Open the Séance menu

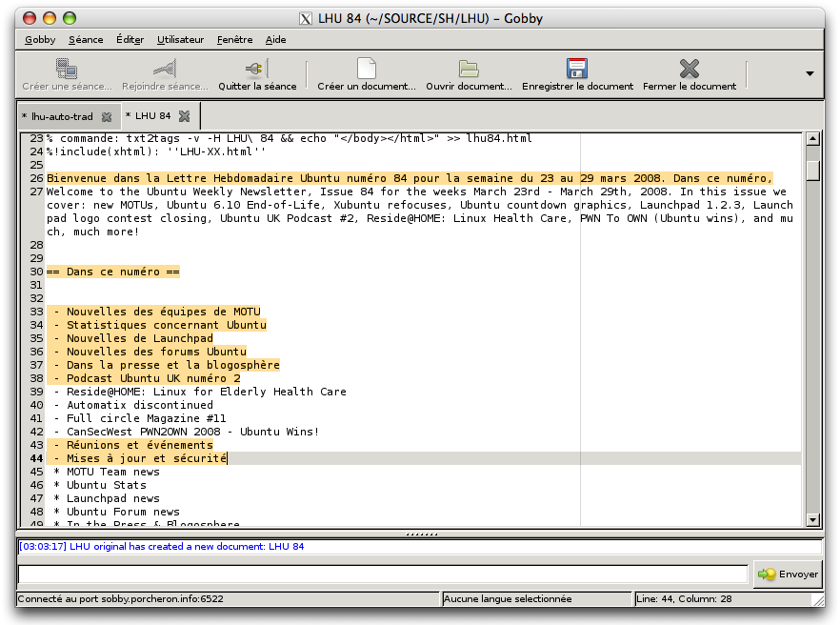(86, 40)
